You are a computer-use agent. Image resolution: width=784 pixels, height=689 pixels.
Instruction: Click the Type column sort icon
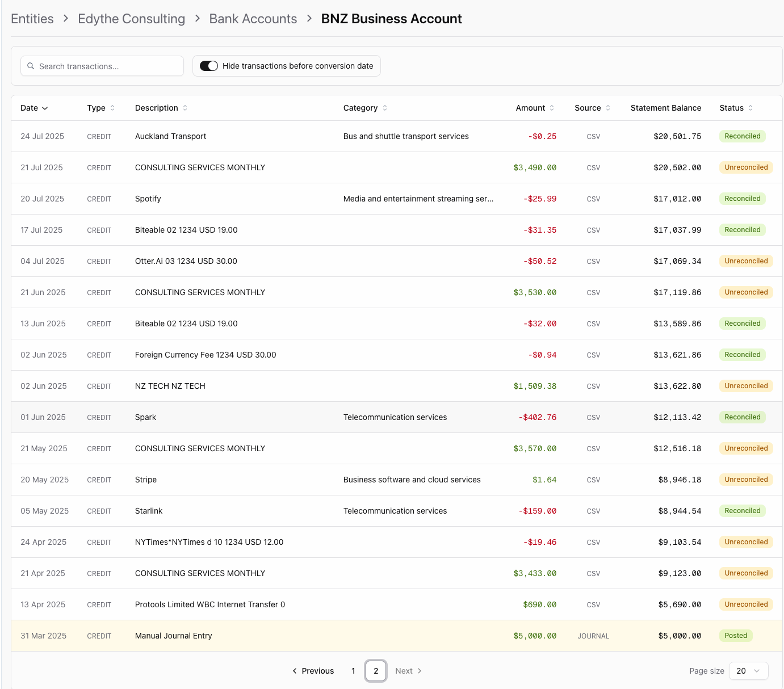(x=112, y=108)
